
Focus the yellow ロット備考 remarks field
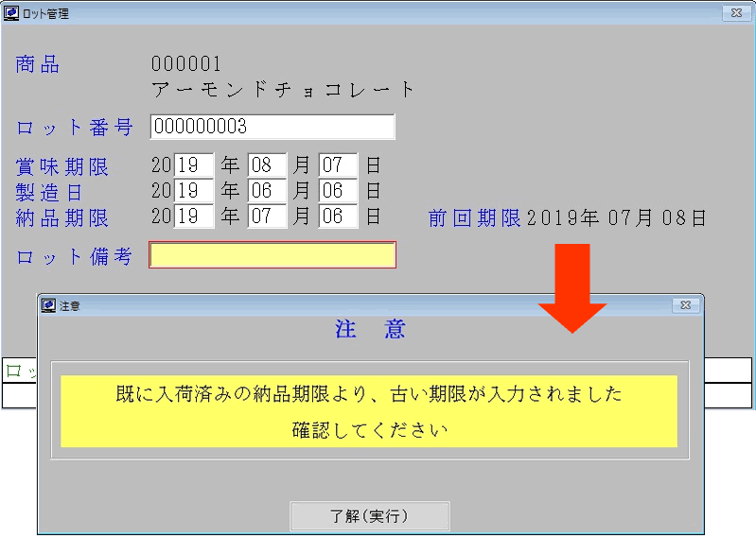tap(272, 255)
